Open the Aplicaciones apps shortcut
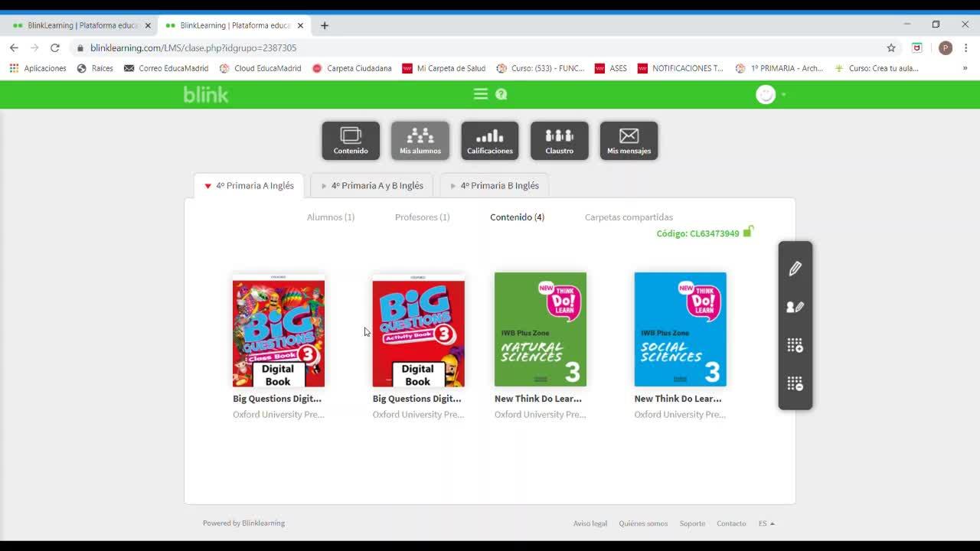Image resolution: width=980 pixels, height=551 pixels. 38,68
